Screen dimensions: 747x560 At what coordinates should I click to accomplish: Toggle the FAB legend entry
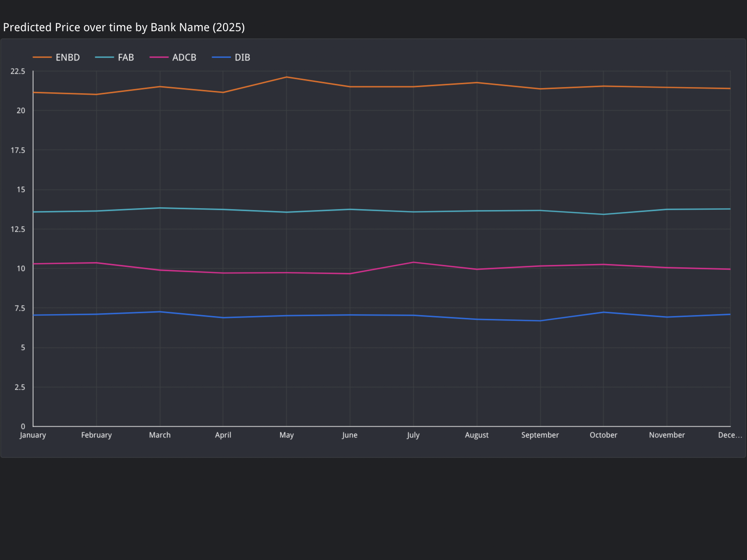click(115, 57)
